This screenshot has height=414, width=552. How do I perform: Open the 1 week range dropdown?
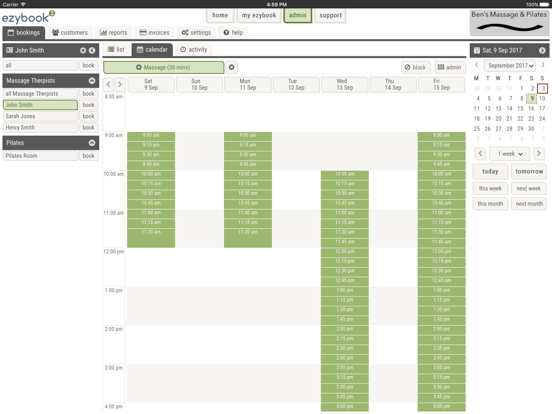point(510,154)
